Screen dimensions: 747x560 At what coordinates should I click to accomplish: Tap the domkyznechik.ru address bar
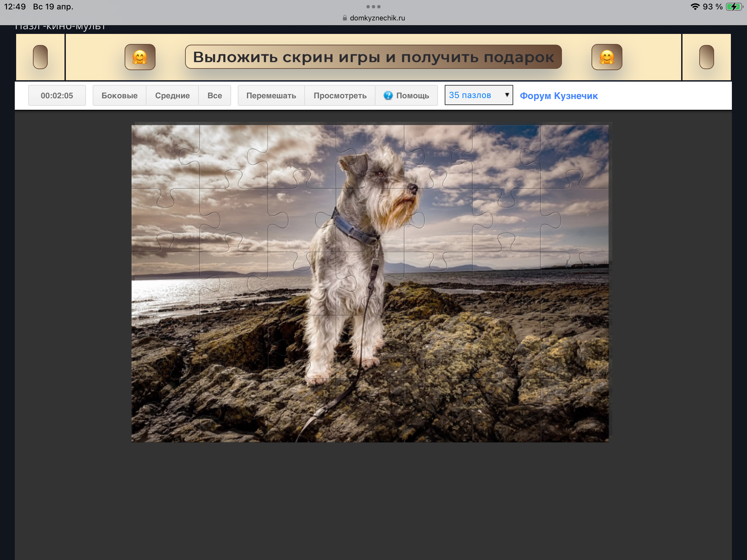coord(377,18)
